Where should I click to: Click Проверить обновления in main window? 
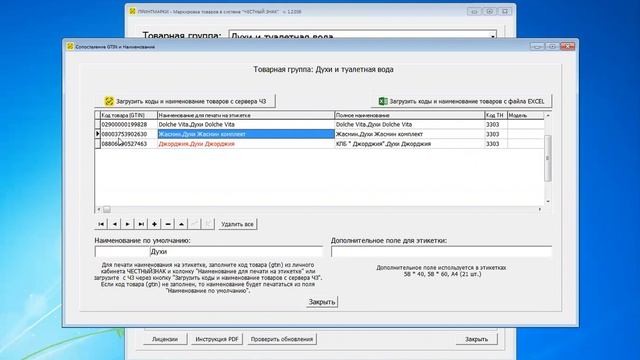pyautogui.click(x=282, y=339)
